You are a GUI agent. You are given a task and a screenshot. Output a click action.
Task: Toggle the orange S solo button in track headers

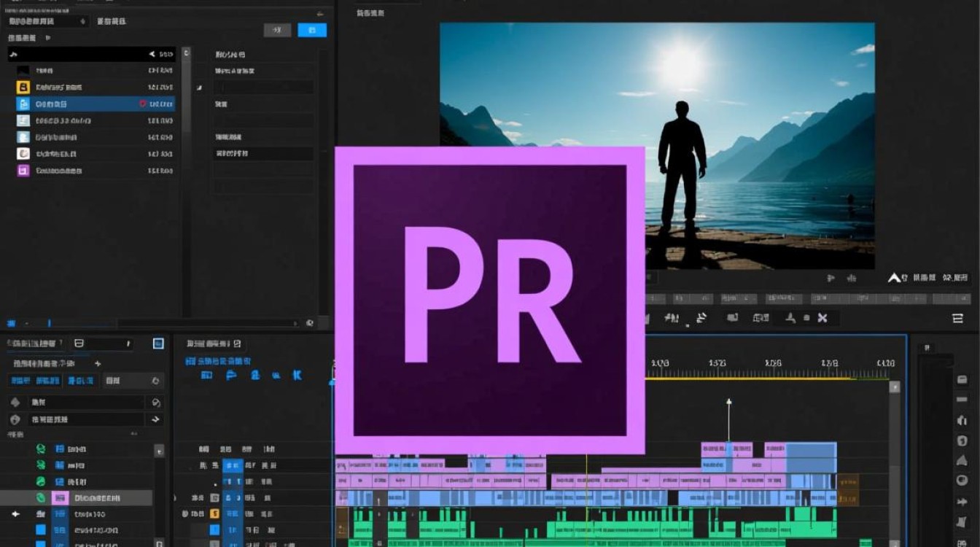point(214,513)
